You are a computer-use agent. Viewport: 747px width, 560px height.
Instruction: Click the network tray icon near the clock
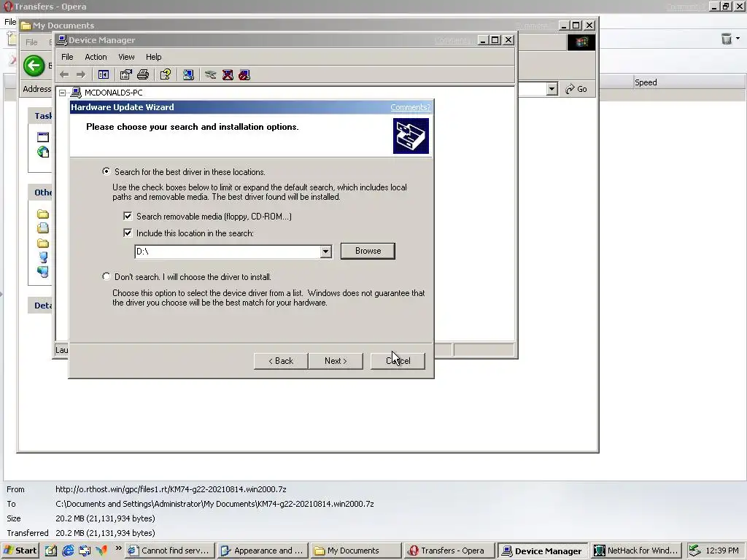(694, 551)
